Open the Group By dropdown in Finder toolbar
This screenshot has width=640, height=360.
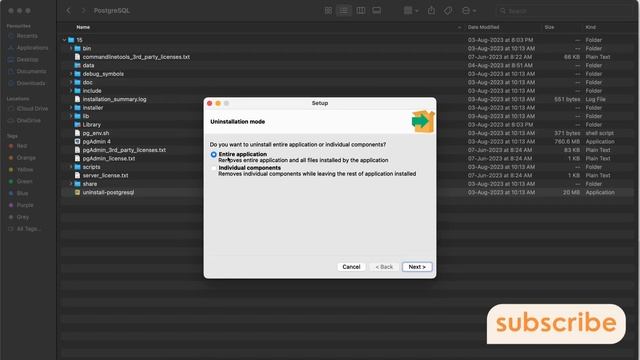click(x=411, y=11)
